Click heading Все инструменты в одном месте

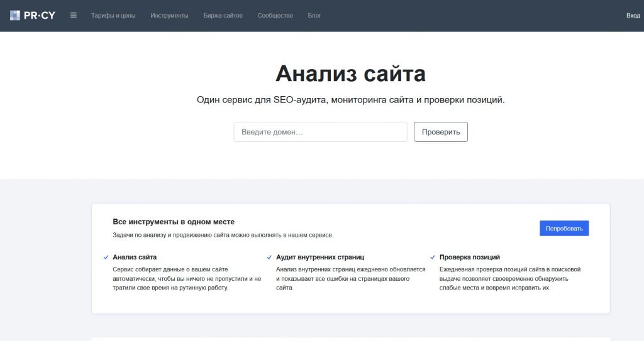pos(174,222)
